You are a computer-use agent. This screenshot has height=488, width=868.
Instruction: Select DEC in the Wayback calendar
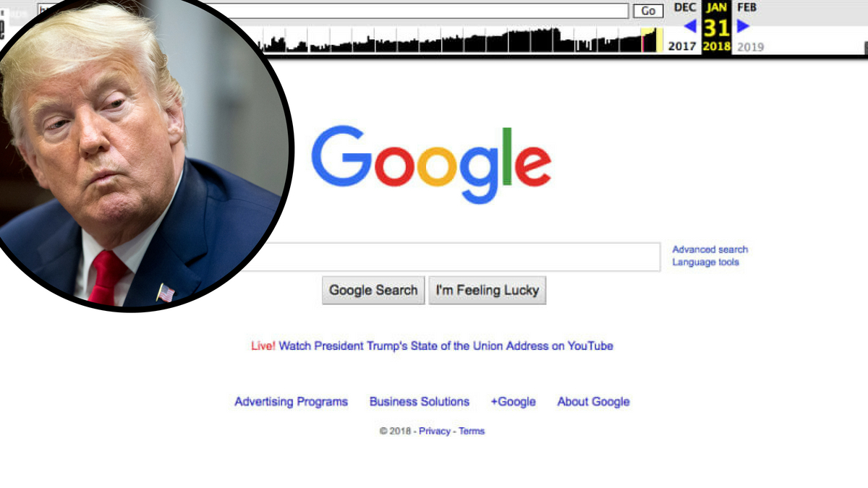(x=685, y=7)
